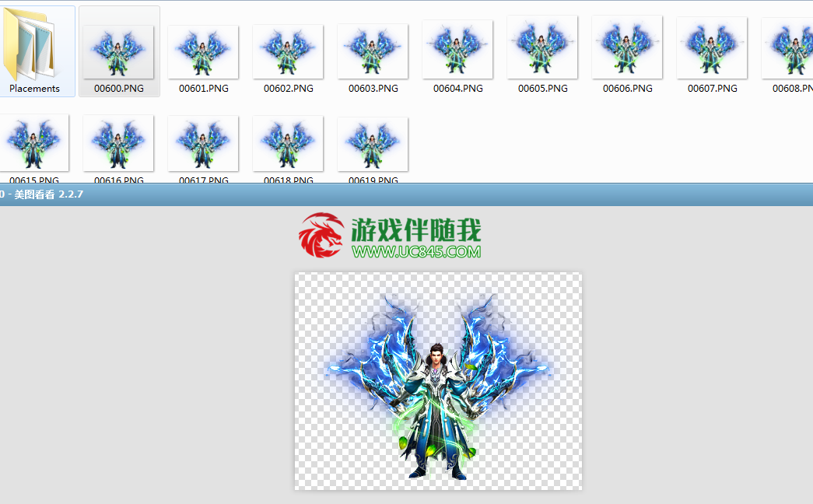Select the 00615.PNG thumbnail image
This screenshot has width=813, height=504.
[33, 142]
